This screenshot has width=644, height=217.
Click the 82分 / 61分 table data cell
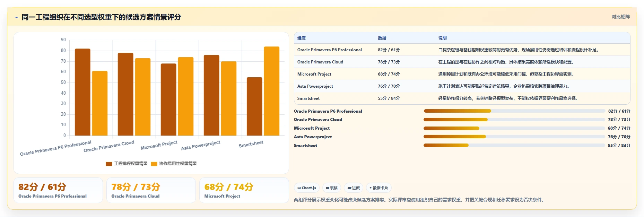[389, 50]
